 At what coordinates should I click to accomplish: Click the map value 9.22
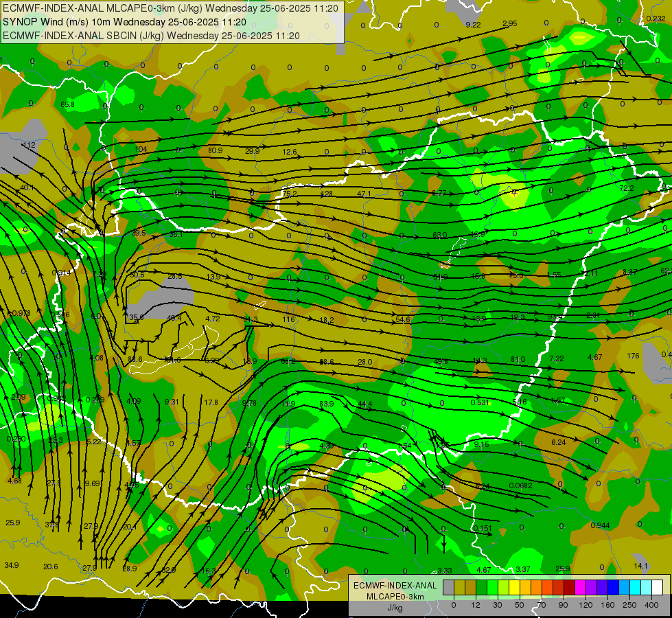pos(473,25)
